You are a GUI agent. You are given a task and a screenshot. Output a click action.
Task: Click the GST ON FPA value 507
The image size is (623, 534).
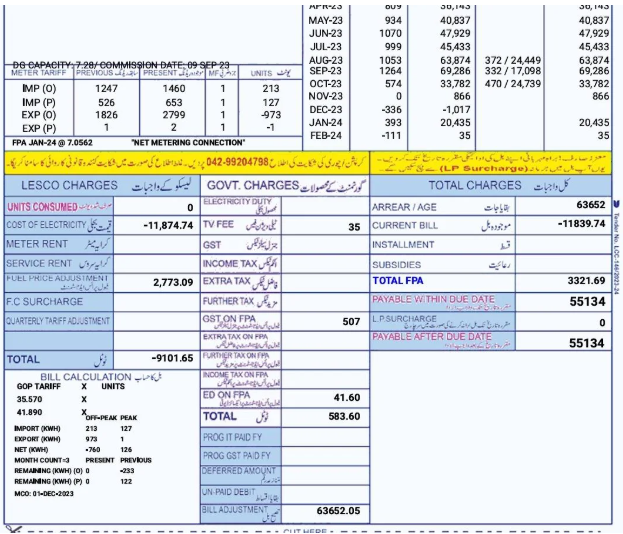(x=350, y=322)
